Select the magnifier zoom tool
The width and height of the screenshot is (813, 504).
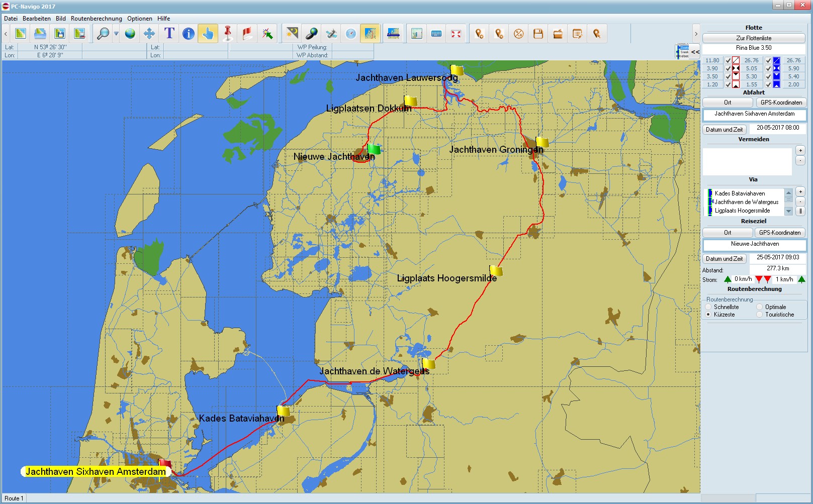(x=103, y=34)
